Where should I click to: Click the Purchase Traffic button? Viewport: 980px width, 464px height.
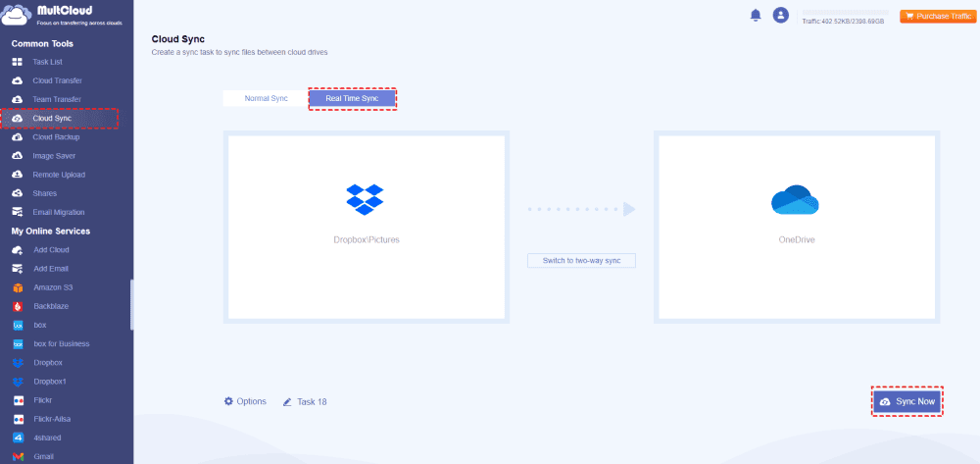938,17
